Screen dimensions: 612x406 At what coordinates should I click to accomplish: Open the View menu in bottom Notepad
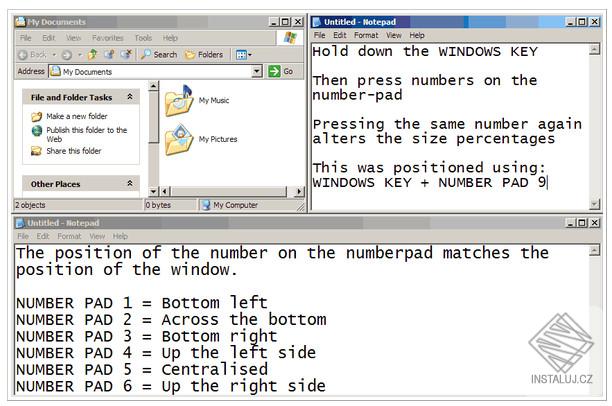pos(97,236)
